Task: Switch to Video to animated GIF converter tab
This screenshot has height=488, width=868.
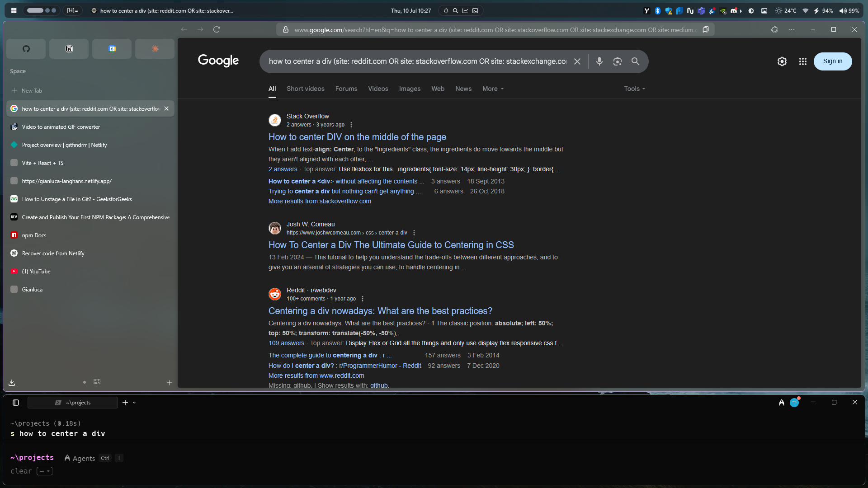Action: click(x=90, y=127)
